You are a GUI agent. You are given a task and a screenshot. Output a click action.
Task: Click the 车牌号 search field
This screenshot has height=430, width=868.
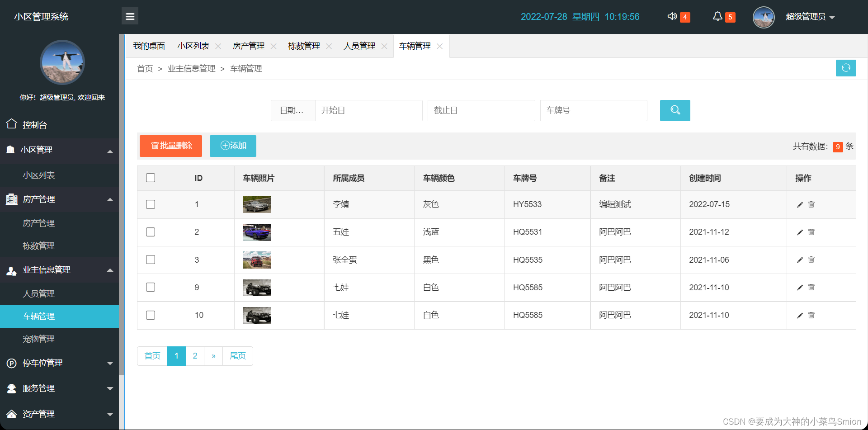(594, 110)
